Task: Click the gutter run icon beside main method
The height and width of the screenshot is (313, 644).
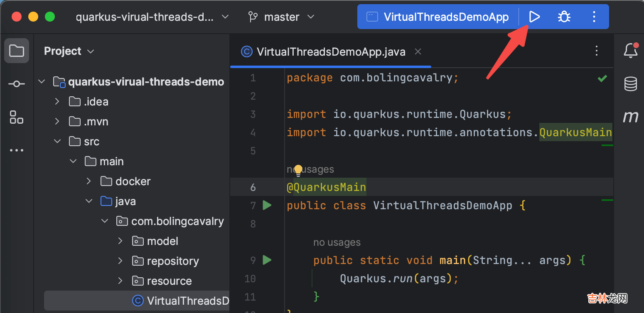Action: coord(267,260)
